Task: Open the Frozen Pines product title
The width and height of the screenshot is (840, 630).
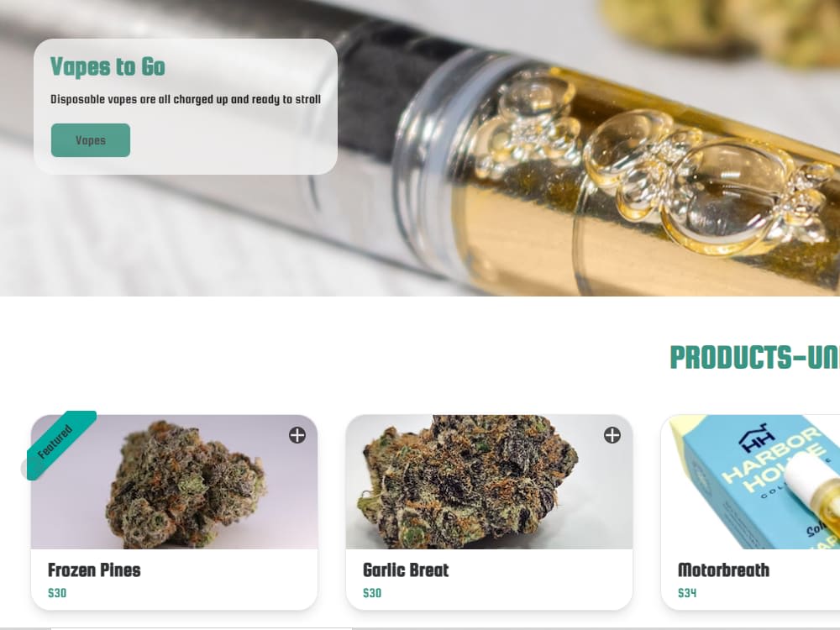Action: [94, 570]
